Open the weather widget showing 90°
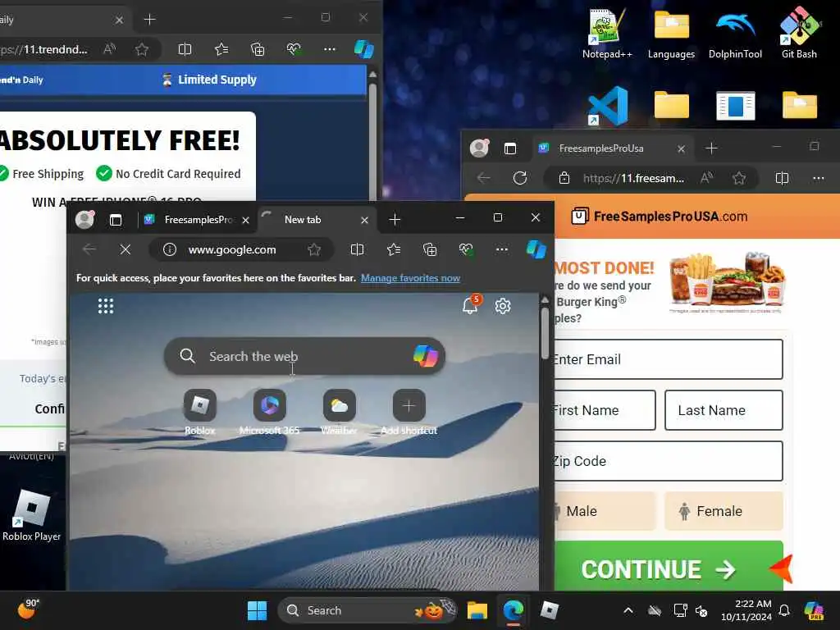The height and width of the screenshot is (630, 840). (29, 609)
